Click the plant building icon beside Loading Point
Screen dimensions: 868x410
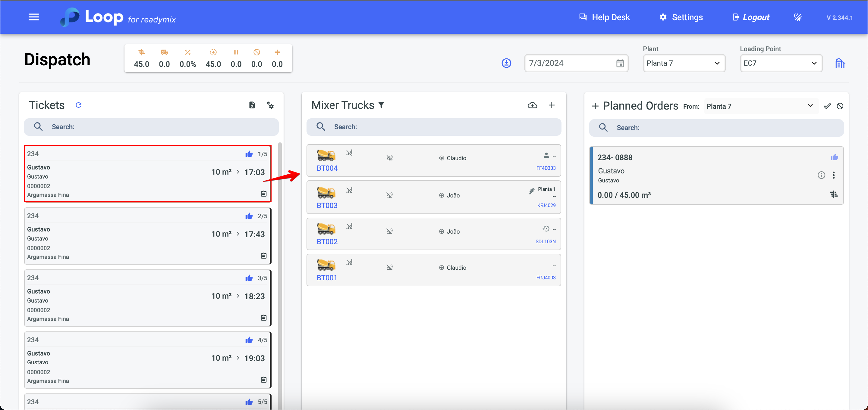[x=840, y=63]
